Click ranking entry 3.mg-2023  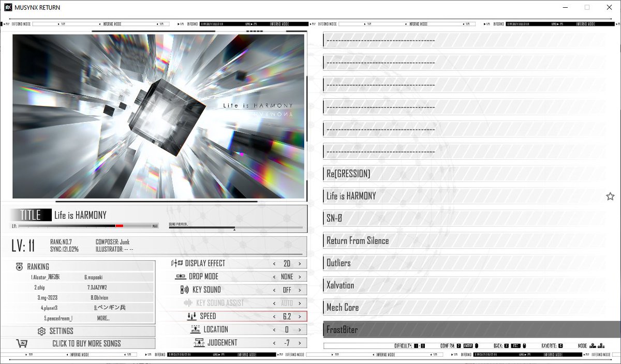[x=49, y=298]
